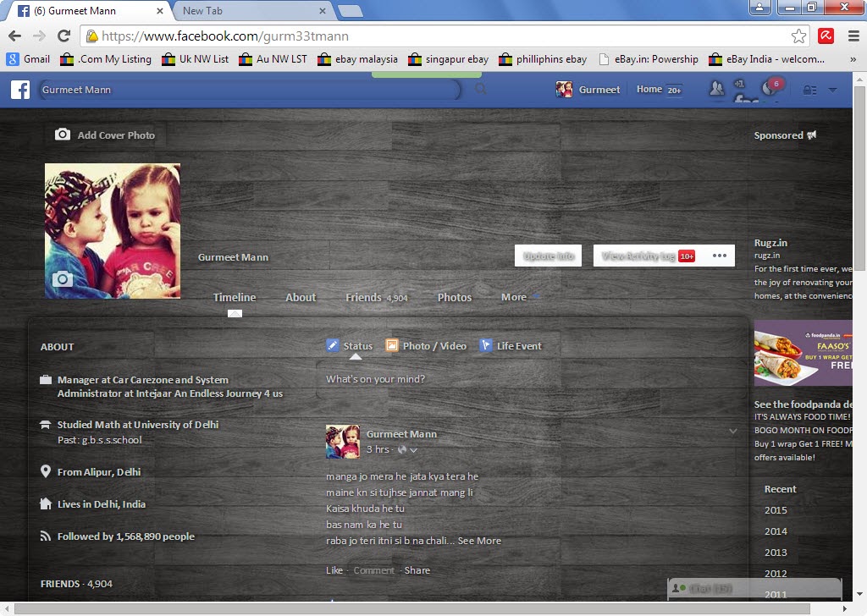Expand the More tab dropdown
Viewport: 867px width, 616px height.
(521, 297)
